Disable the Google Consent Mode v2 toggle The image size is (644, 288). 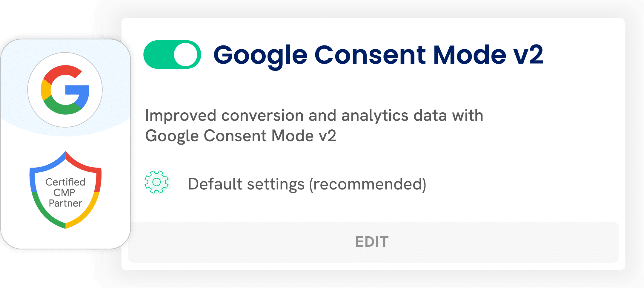[172, 55]
